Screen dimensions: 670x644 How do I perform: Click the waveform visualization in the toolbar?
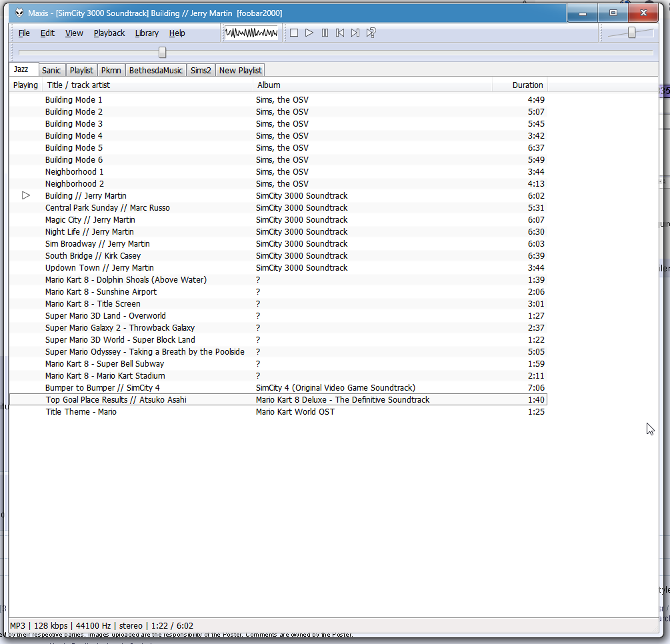point(251,33)
